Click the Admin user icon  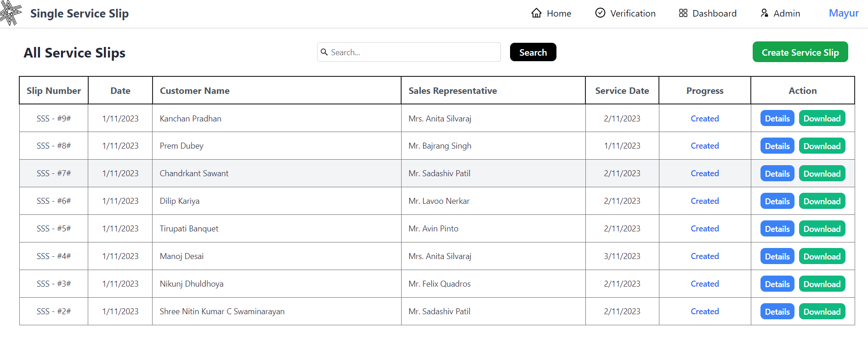764,13
